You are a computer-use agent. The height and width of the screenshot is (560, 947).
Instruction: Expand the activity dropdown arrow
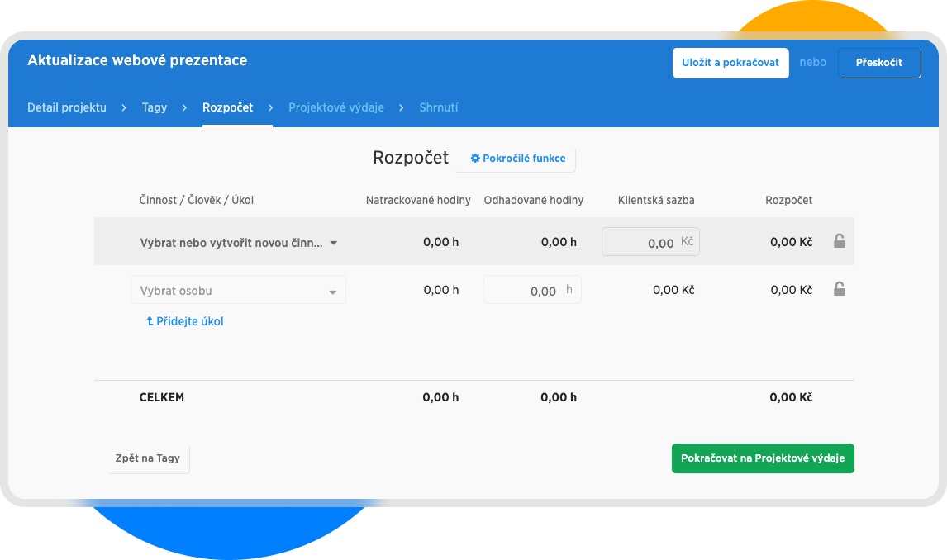[334, 244]
